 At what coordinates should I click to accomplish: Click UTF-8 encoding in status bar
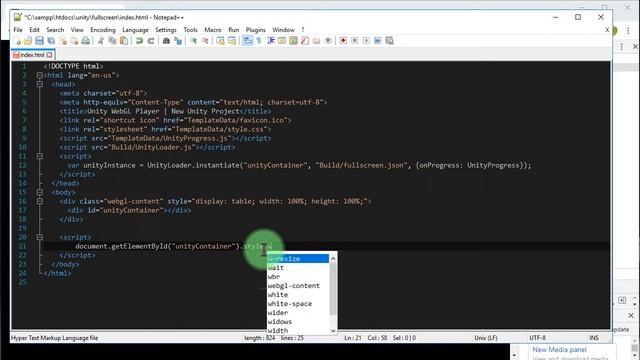point(538,338)
